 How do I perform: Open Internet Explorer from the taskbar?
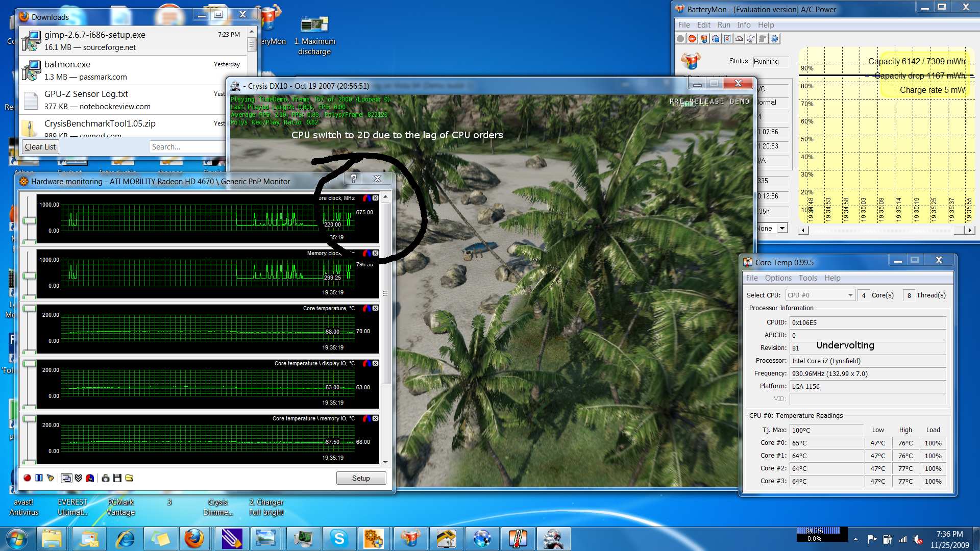coord(125,539)
